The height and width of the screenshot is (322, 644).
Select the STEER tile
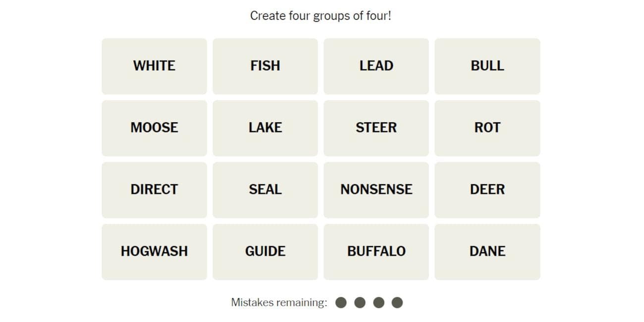point(376,128)
